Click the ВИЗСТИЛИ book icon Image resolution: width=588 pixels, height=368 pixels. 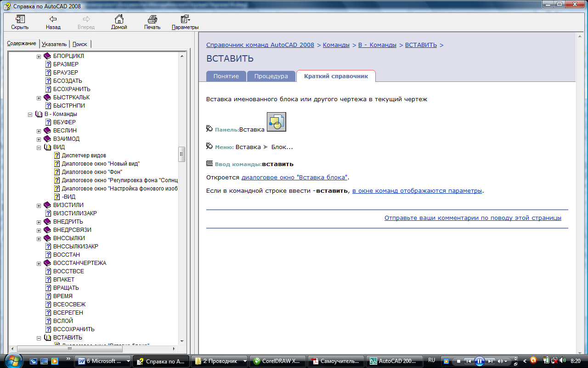coord(47,205)
